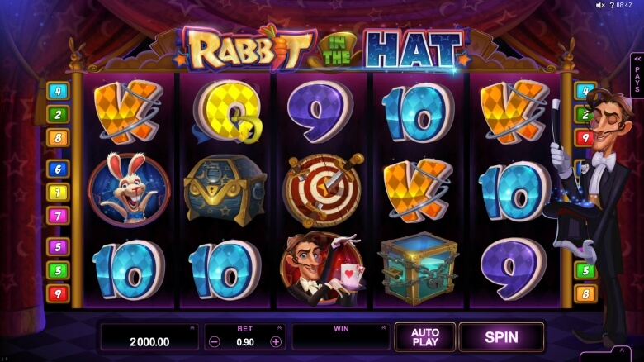Screen dimensions: 644x362
Task: Decrease bet with the minus button
Action: pyautogui.click(x=214, y=342)
